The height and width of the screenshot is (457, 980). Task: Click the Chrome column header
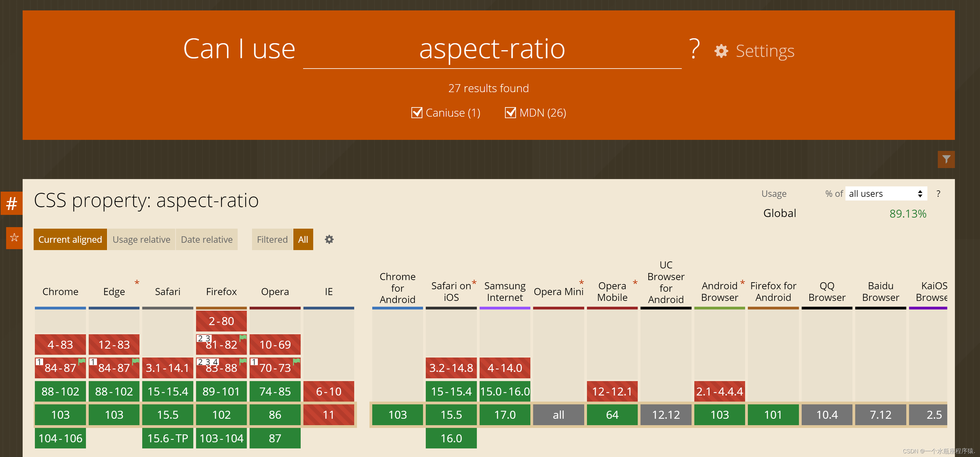[60, 291]
